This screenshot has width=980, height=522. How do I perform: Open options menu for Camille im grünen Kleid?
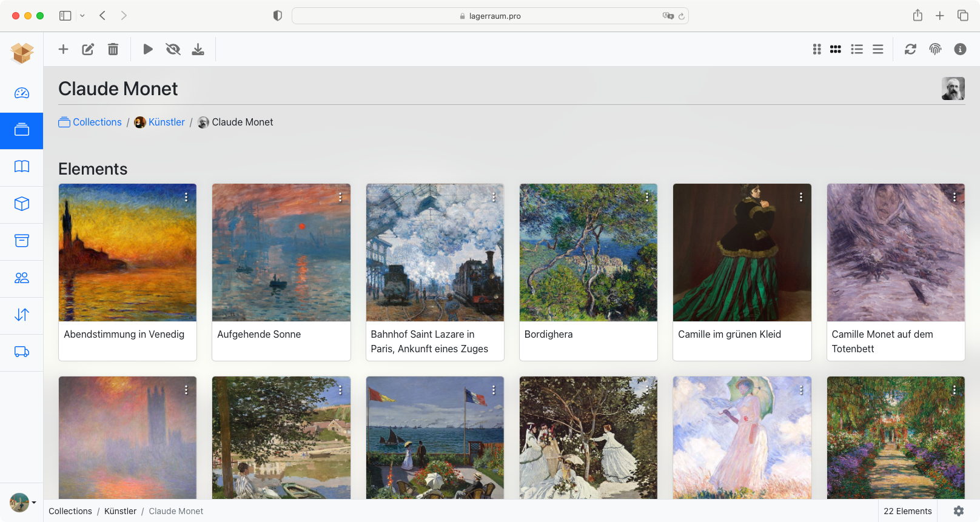(x=801, y=197)
